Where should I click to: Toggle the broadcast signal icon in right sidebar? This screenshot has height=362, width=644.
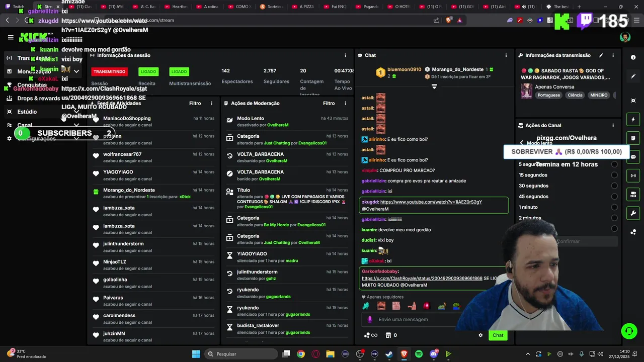633,175
